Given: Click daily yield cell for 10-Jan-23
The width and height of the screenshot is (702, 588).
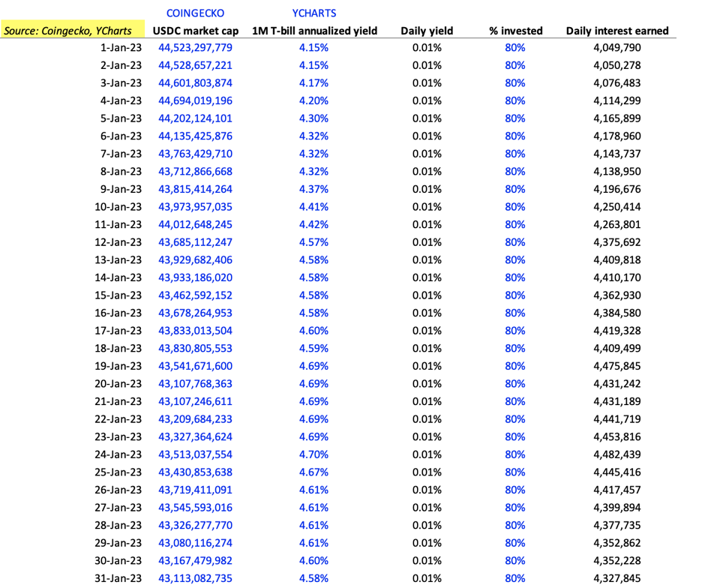Looking at the screenshot, I should coord(427,207).
